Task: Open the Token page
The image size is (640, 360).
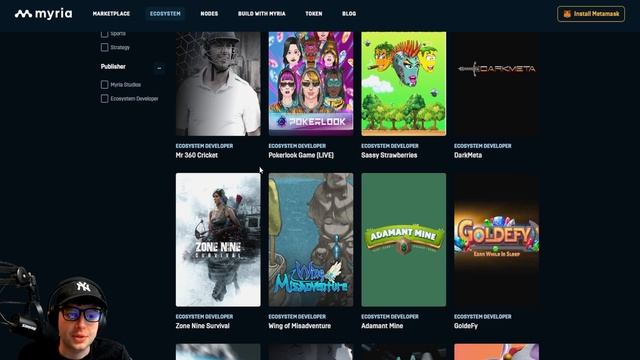Action: 313,13
